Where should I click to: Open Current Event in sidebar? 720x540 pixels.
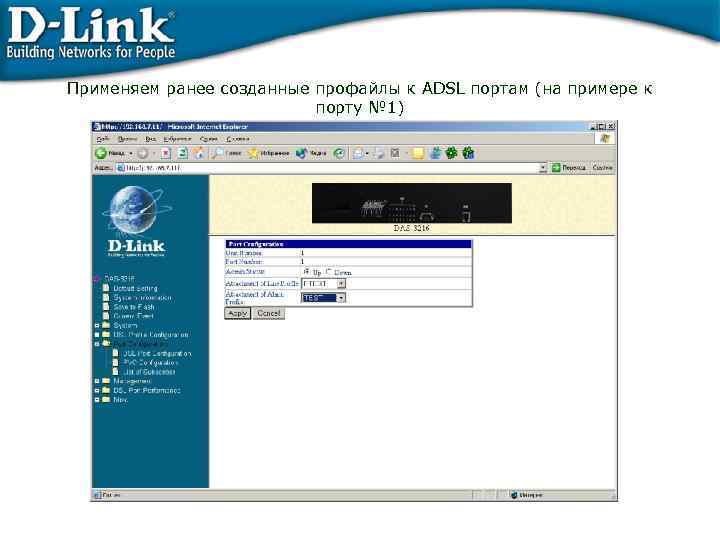tap(133, 316)
